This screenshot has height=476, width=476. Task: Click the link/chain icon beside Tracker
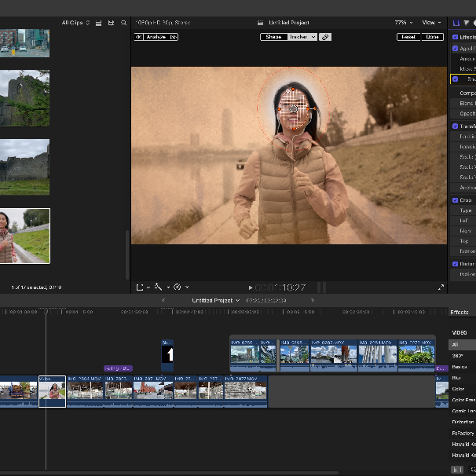point(324,37)
